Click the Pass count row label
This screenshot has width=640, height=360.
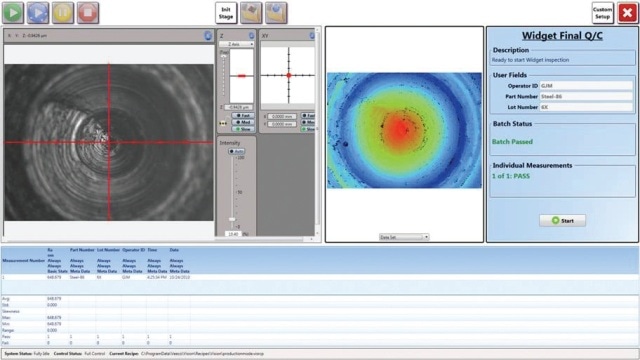(x=6, y=337)
